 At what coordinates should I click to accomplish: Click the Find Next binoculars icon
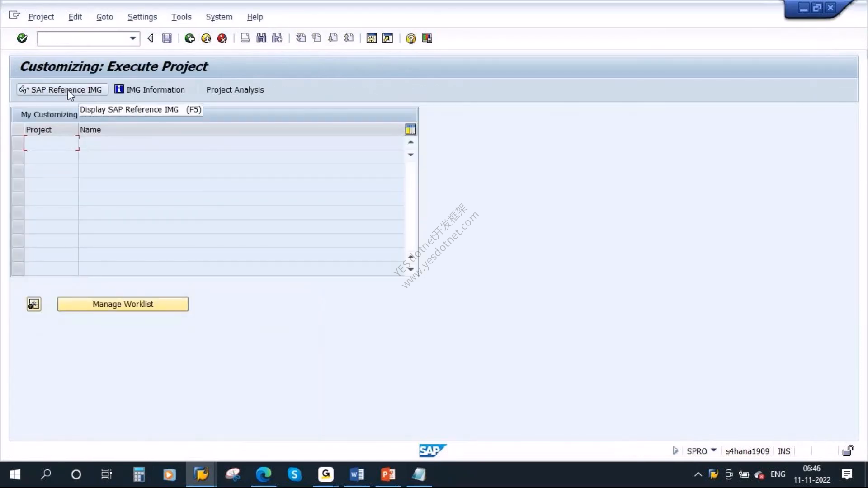point(277,38)
